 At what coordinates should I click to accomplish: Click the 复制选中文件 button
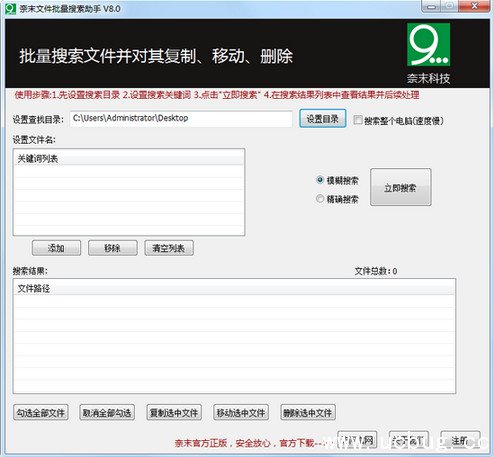coord(174,413)
